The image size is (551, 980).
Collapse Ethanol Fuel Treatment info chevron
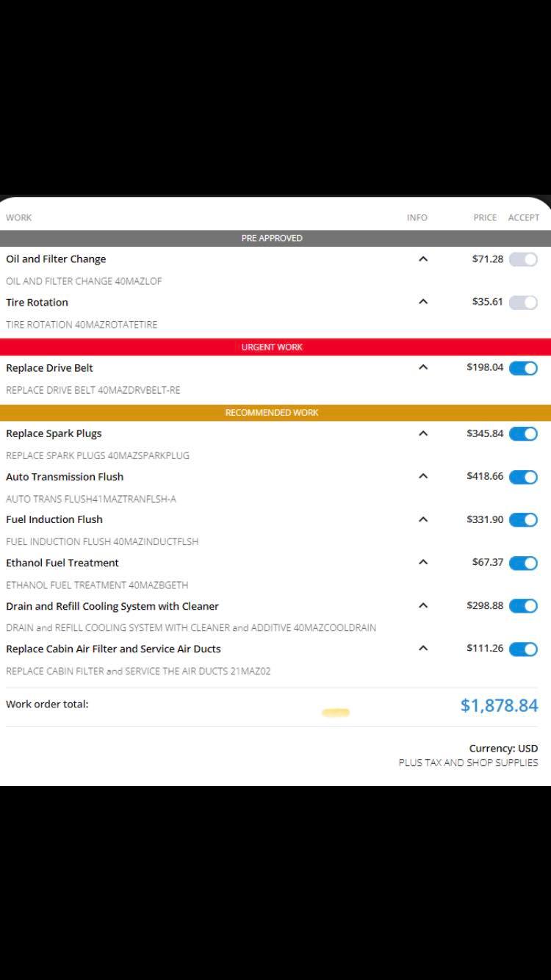(423, 562)
